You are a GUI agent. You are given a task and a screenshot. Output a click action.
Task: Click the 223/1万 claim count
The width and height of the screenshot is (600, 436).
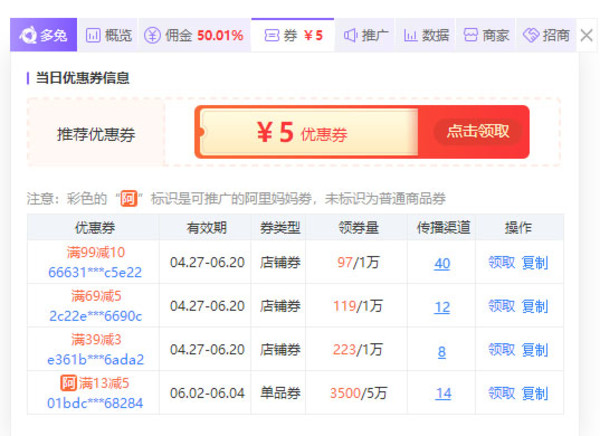[358, 350]
